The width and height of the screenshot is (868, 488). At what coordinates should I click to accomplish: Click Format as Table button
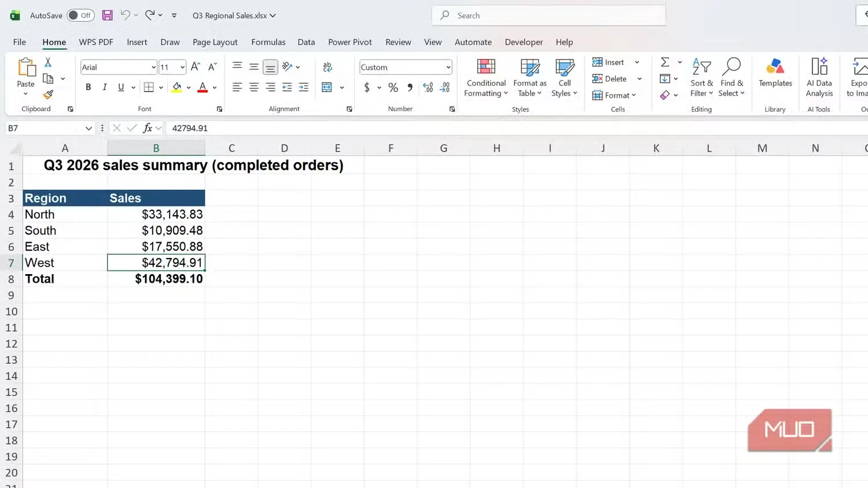[x=529, y=77]
